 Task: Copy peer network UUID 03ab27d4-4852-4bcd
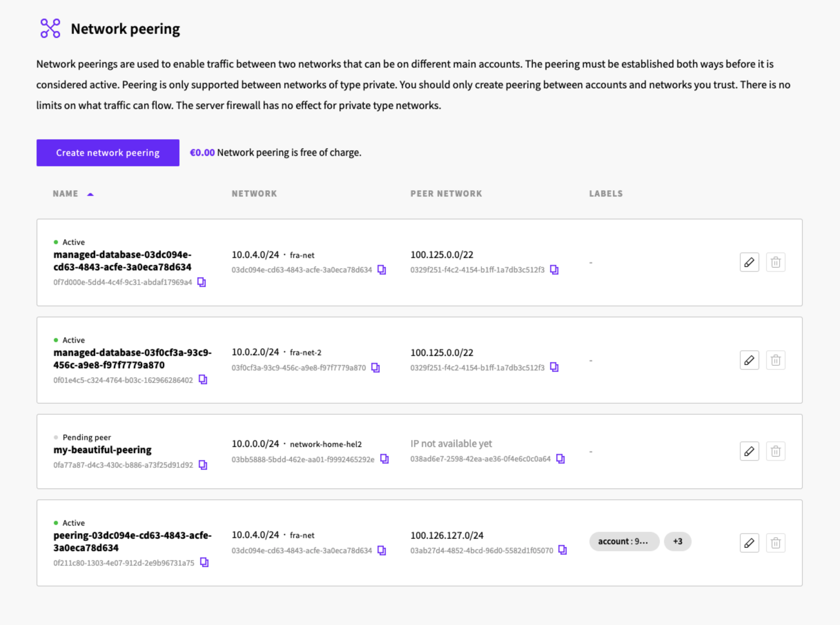[563, 550]
